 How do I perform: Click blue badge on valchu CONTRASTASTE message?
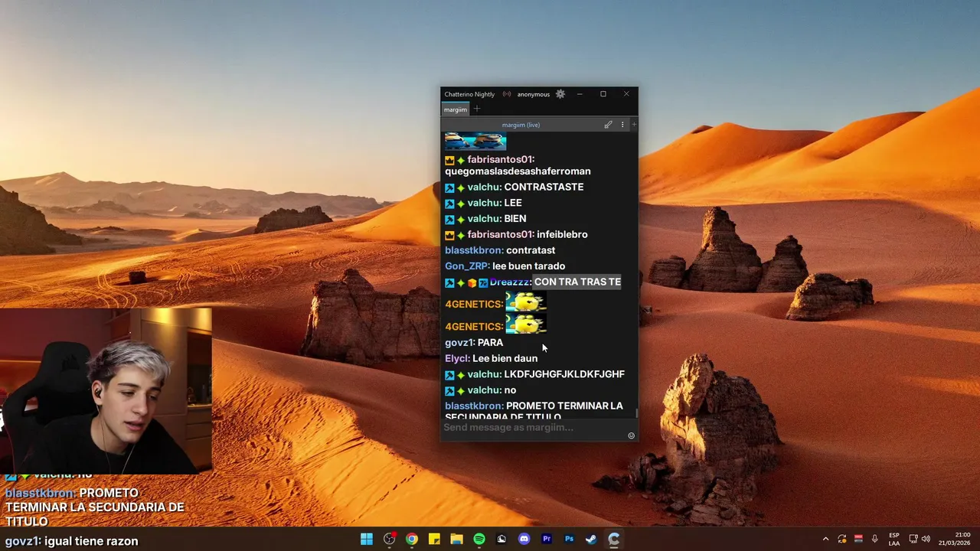coord(449,187)
